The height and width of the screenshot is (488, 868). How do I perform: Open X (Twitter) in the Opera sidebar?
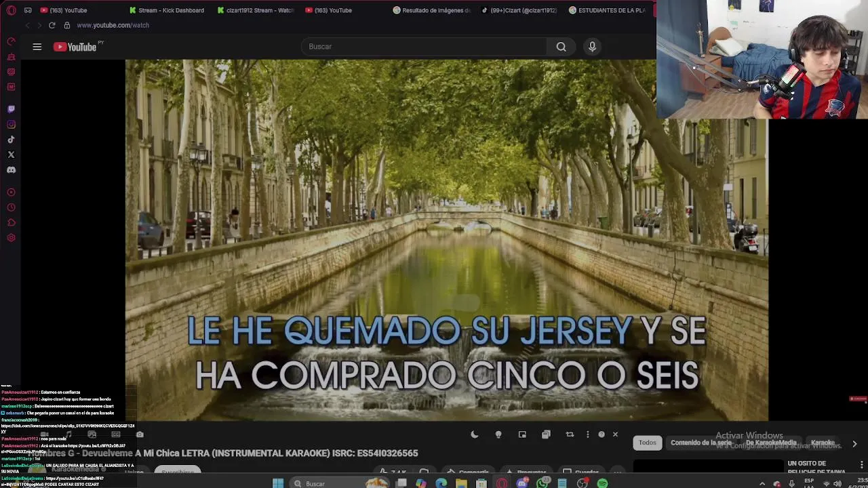click(11, 155)
